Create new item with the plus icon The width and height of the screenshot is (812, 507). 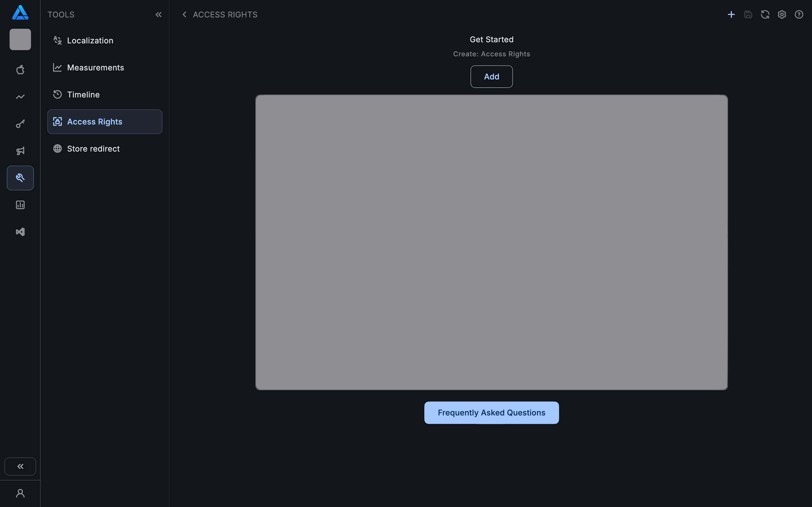tap(731, 14)
